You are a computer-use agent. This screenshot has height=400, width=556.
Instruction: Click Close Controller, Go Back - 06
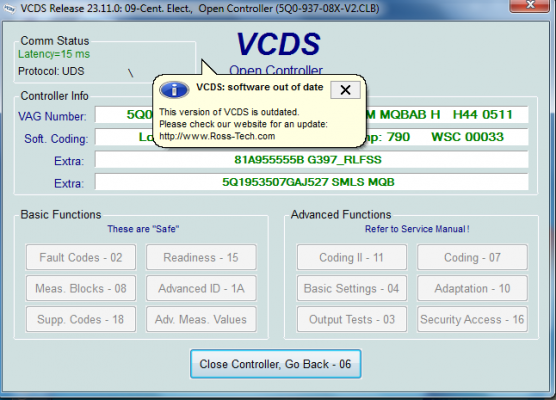coord(276,364)
